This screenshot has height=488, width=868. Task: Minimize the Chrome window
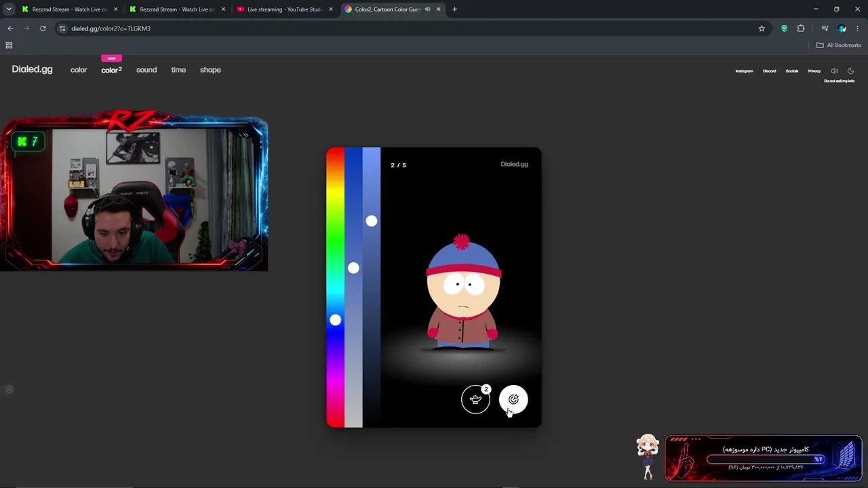tap(816, 9)
